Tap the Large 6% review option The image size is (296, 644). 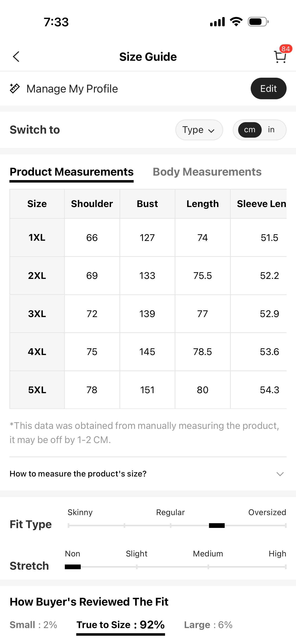tap(208, 625)
